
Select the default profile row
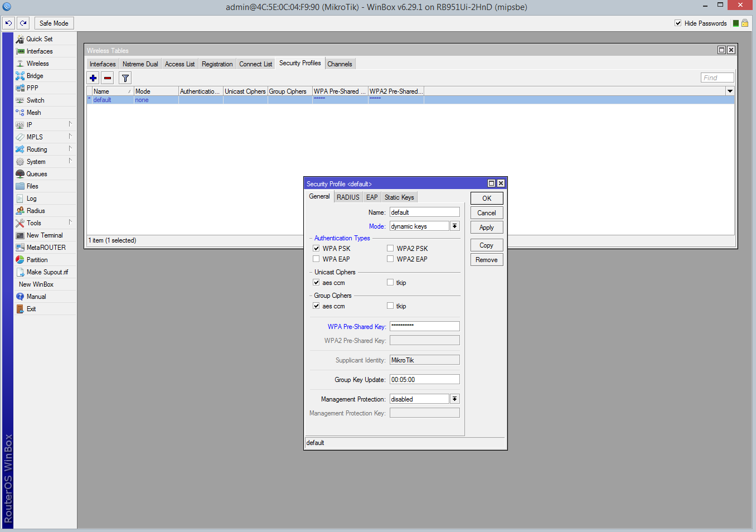pyautogui.click(x=410, y=100)
